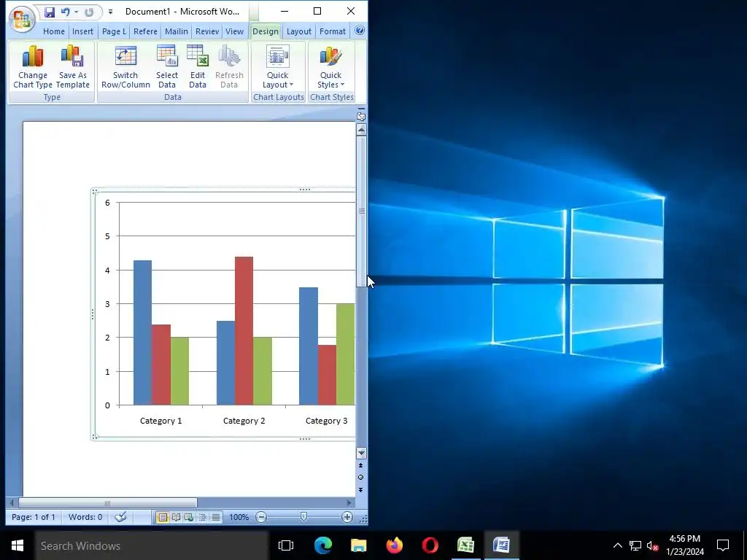
Task: Click the Next Page double-arrow button
Action: (360, 489)
